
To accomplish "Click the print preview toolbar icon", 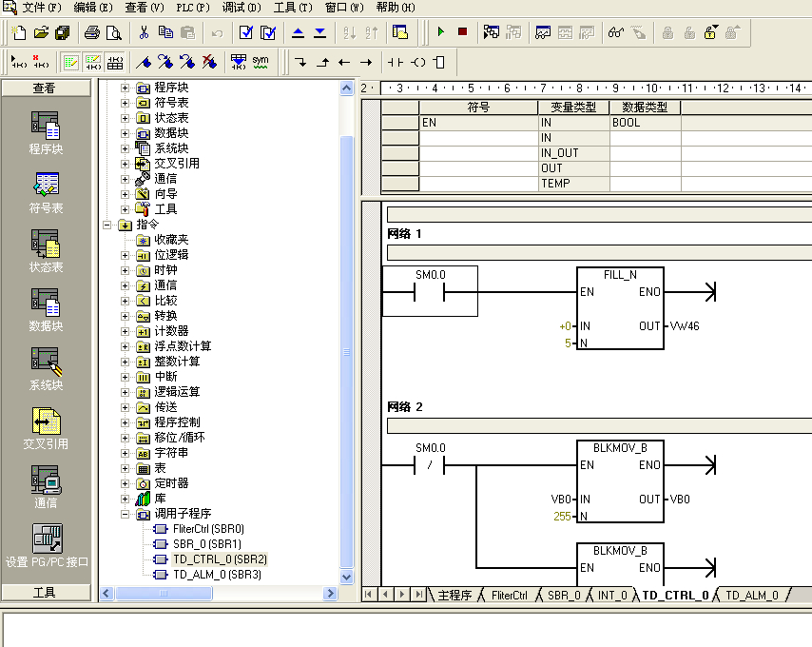I will click(114, 32).
